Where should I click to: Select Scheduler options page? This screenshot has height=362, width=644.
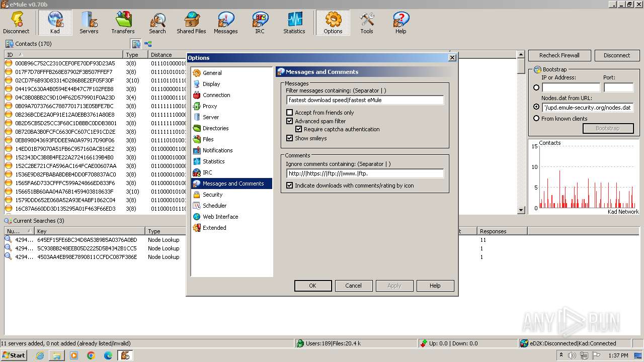(x=214, y=206)
